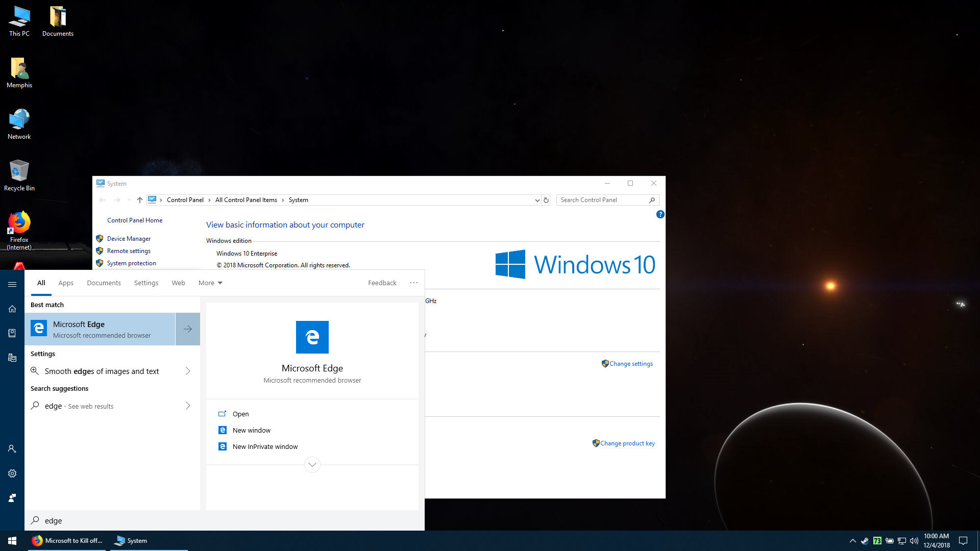The width and height of the screenshot is (980, 551).
Task: Click the network tray icon
Action: [902, 541]
